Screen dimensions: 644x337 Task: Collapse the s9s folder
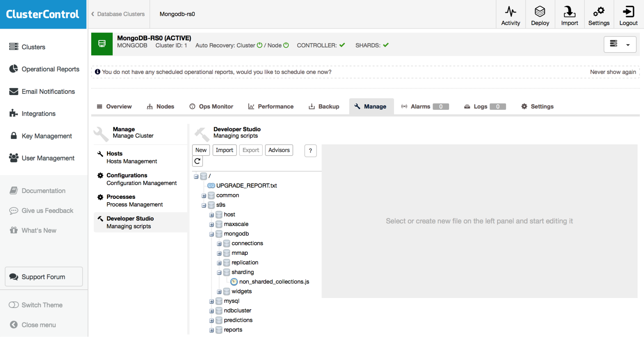coord(204,205)
